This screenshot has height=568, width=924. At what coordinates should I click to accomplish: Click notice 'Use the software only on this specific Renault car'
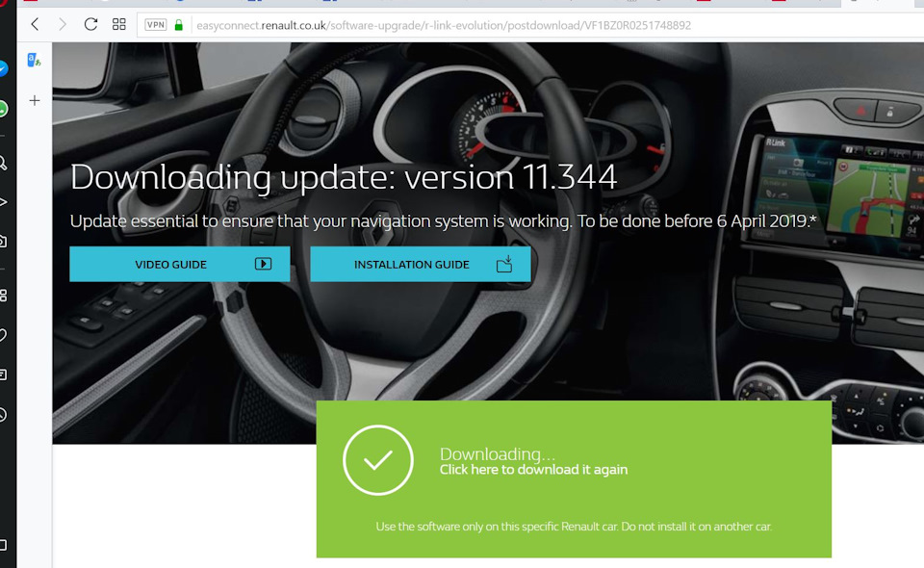coord(497,527)
